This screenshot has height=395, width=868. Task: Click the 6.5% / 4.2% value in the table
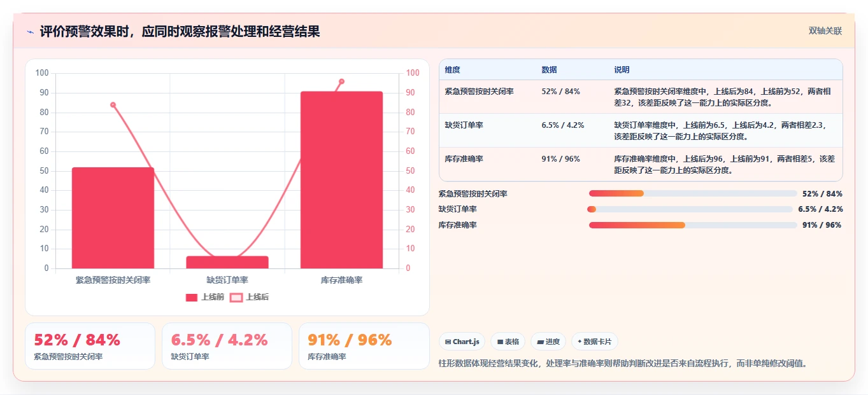pos(563,125)
